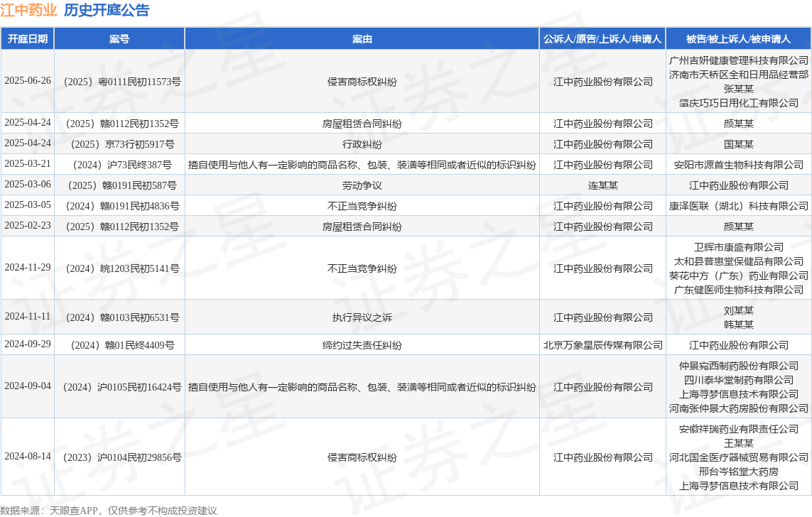Select the 案由 column header
The height and width of the screenshot is (517, 812).
[x=362, y=39]
